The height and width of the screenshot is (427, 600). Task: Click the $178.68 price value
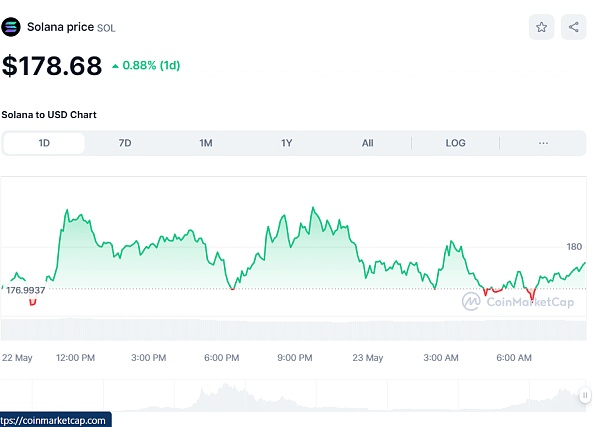pyautogui.click(x=52, y=66)
